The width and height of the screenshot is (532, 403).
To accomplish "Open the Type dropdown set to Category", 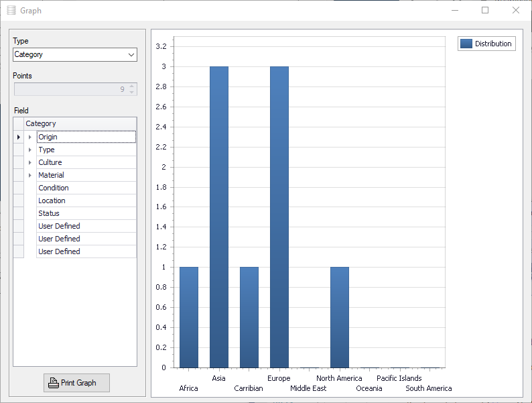I will click(x=75, y=55).
